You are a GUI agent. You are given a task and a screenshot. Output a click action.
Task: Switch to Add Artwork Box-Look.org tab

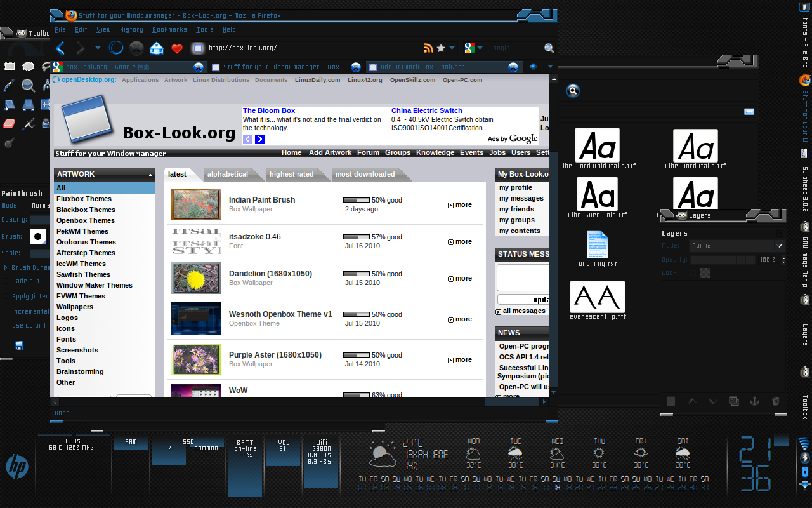point(443,67)
